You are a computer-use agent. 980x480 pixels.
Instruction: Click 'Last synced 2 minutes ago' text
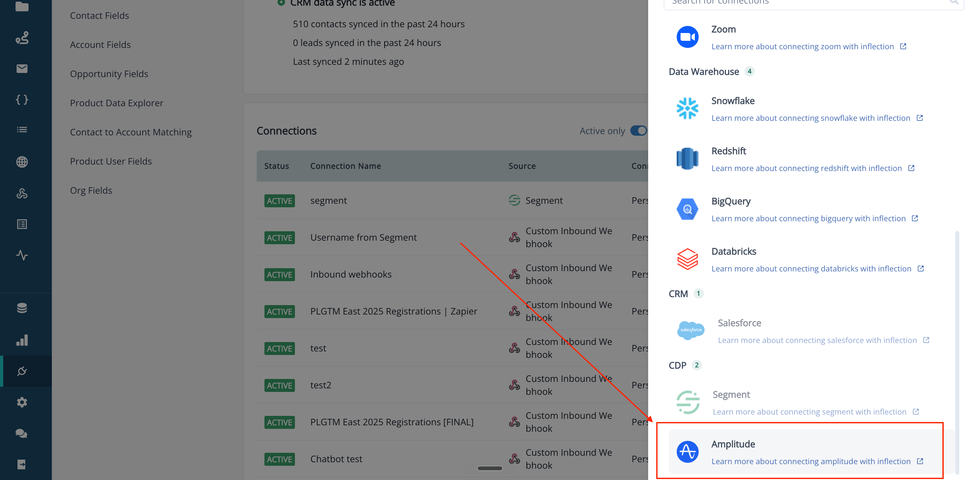348,61
